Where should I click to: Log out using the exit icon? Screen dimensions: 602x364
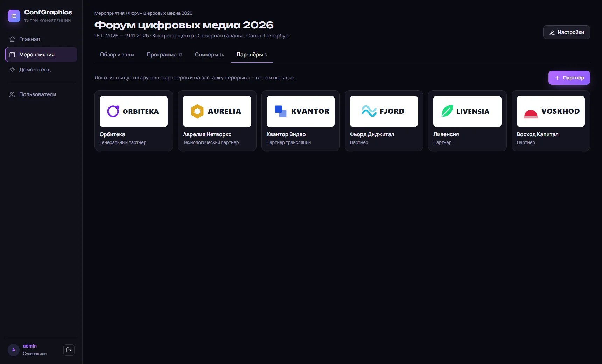69,350
